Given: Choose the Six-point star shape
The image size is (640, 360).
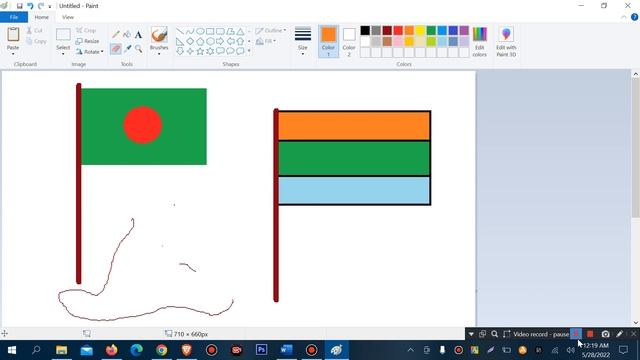Looking at the screenshot, I should (210, 51).
